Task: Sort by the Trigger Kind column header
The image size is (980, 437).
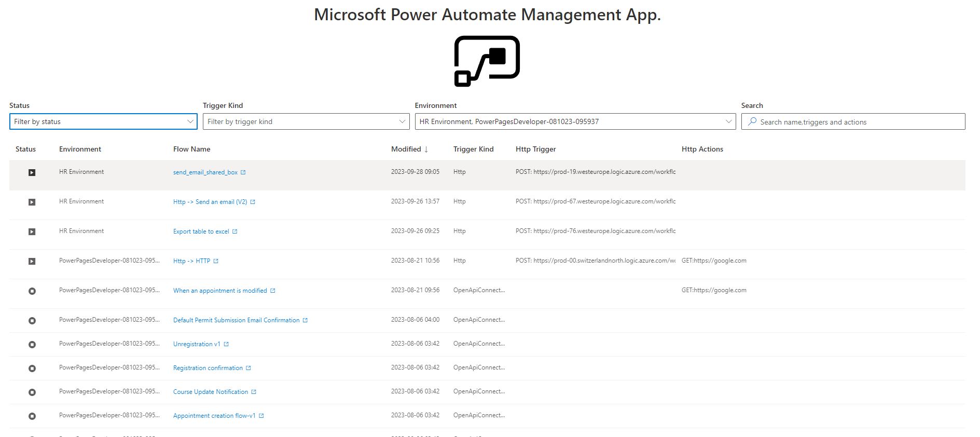Action: [473, 149]
